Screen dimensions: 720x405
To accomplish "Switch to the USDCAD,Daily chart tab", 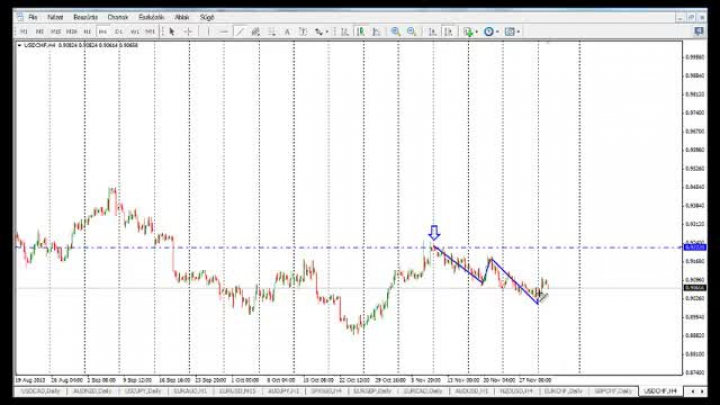I will 35,391.
